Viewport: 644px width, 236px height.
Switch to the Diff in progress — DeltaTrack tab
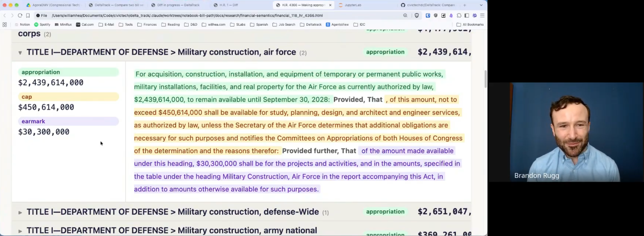[178, 5]
